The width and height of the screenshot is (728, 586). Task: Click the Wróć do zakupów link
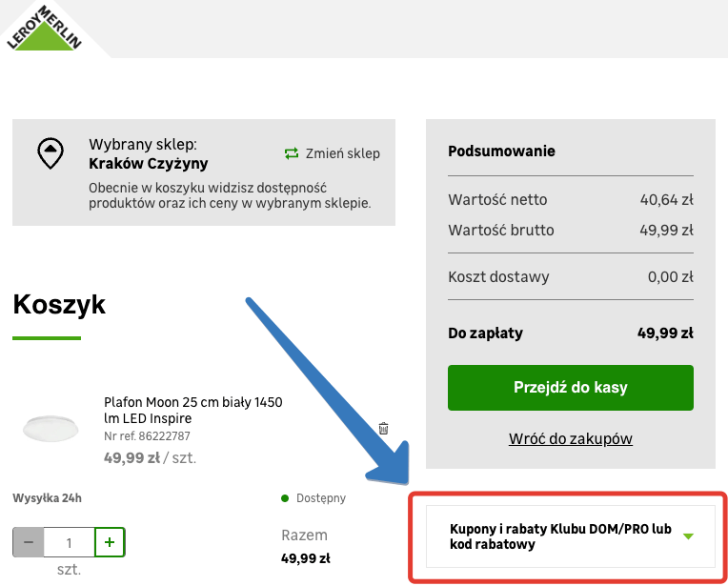pyautogui.click(x=570, y=438)
